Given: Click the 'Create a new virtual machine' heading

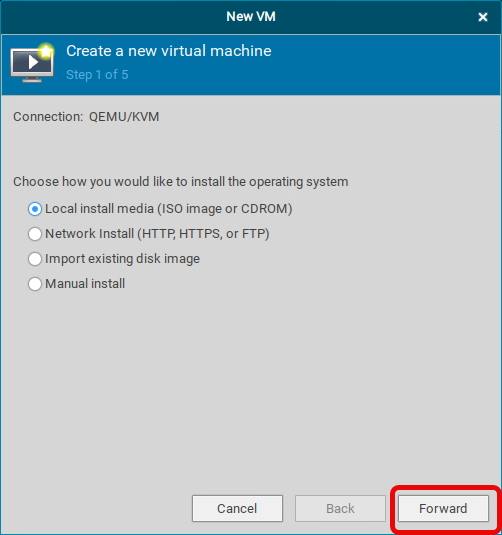Looking at the screenshot, I should pyautogui.click(x=169, y=51).
